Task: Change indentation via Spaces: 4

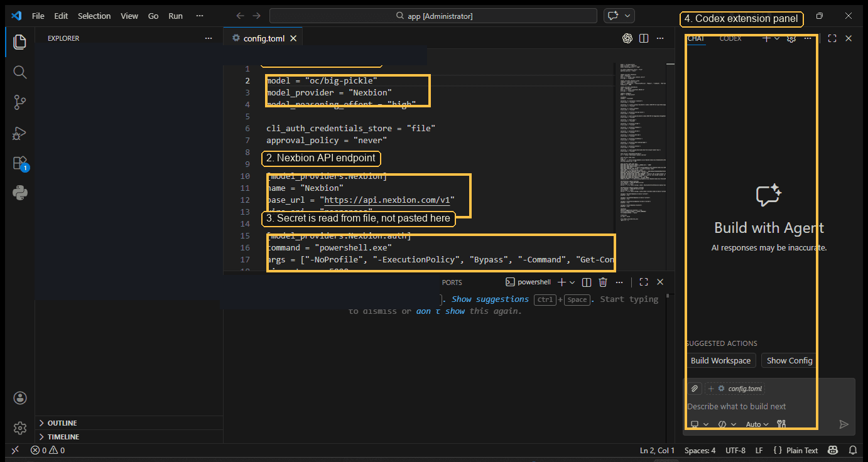Action: point(700,450)
